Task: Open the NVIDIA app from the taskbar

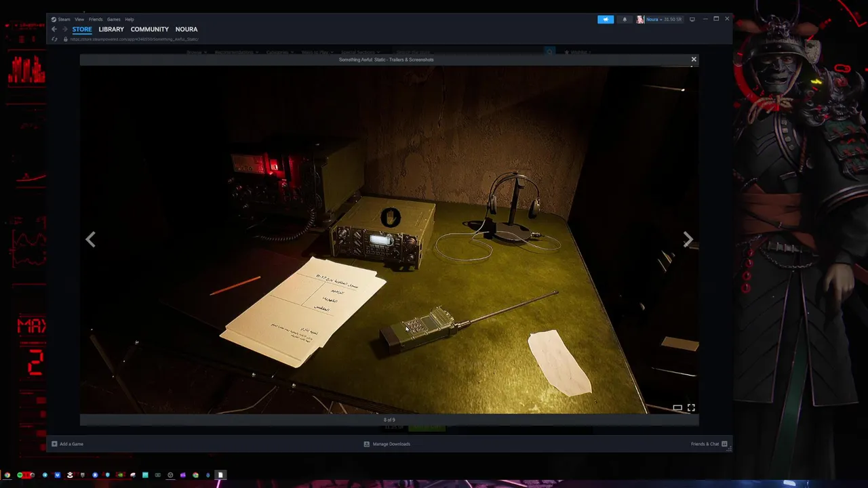Action: point(120,475)
